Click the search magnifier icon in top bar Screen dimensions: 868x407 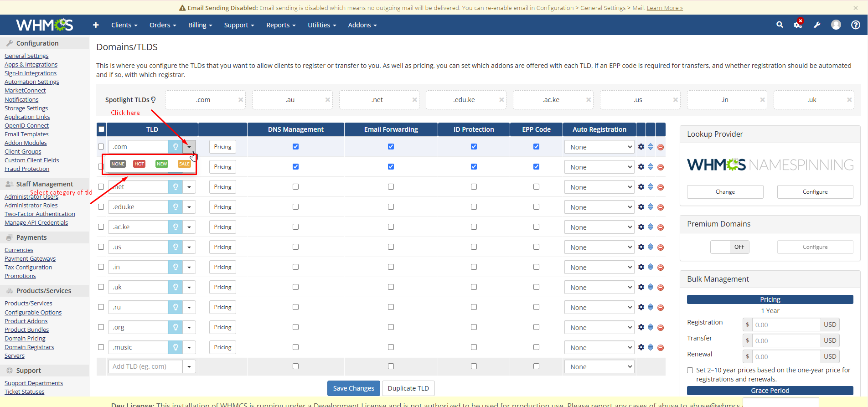pyautogui.click(x=780, y=25)
